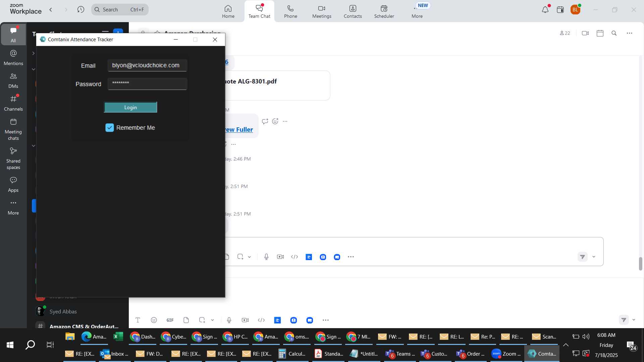Open the notifications bell
Viewport: 644px width, 362px height.
545,9
